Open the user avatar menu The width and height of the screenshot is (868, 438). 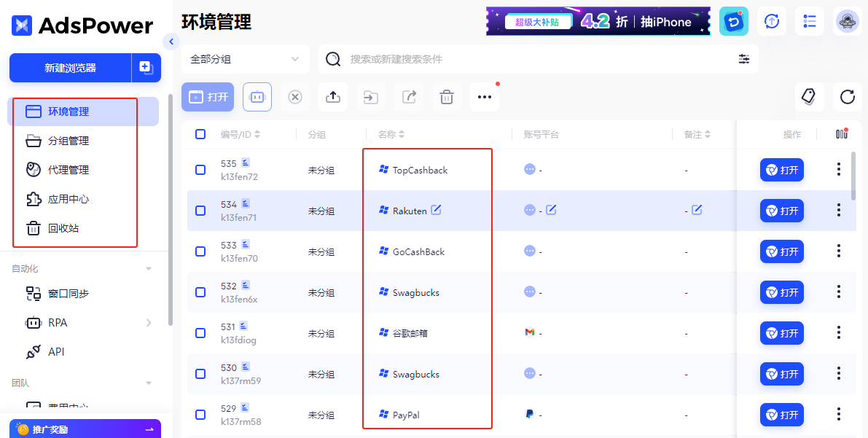(848, 22)
